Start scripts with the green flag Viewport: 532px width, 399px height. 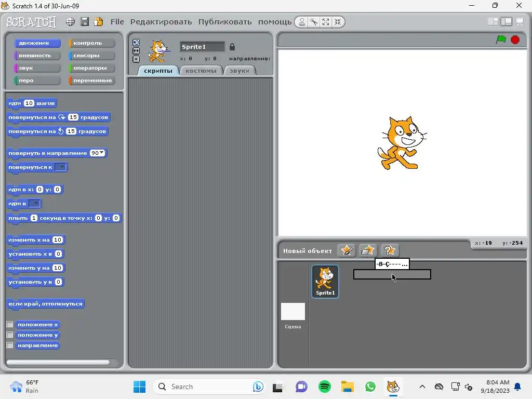pos(501,39)
